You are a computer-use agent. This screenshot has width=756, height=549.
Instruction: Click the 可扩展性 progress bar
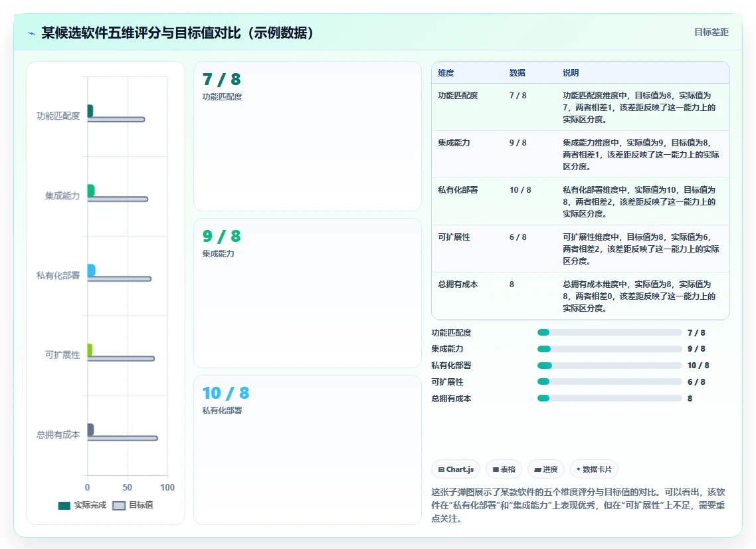[609, 382]
